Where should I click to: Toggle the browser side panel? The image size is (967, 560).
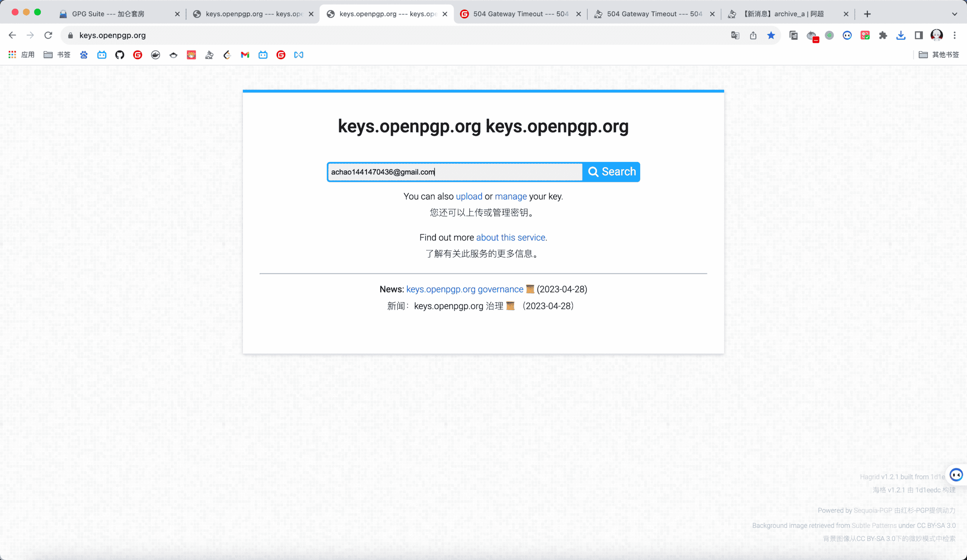[919, 35]
